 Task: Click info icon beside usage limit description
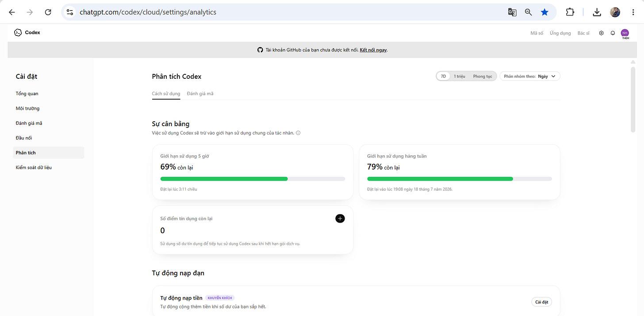click(x=298, y=133)
